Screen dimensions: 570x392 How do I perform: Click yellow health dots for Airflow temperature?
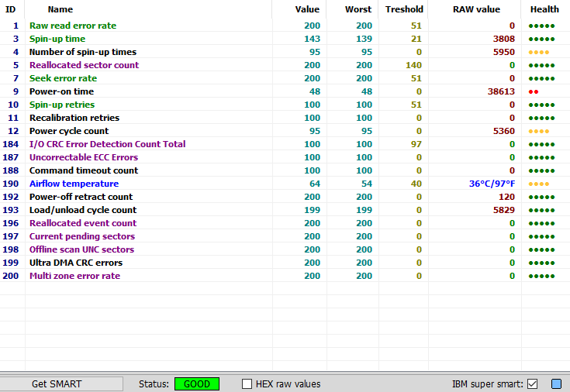[x=538, y=184]
